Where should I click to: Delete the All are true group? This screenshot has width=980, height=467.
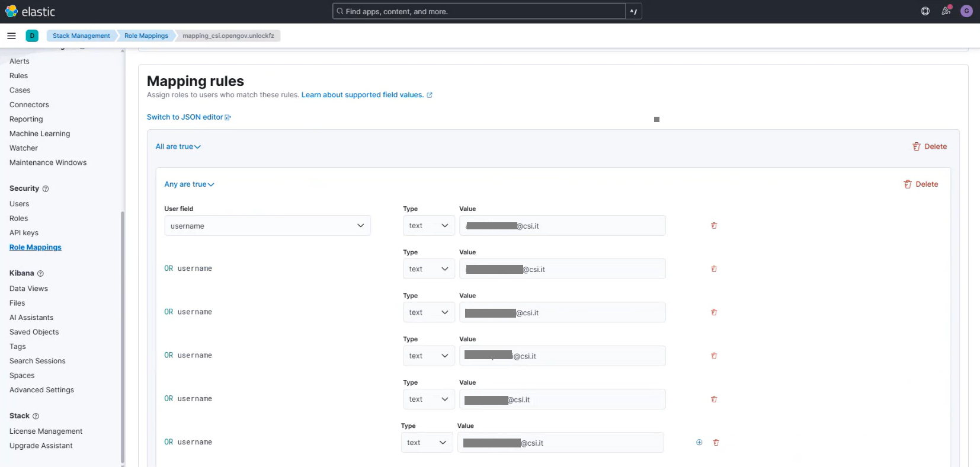(x=930, y=146)
